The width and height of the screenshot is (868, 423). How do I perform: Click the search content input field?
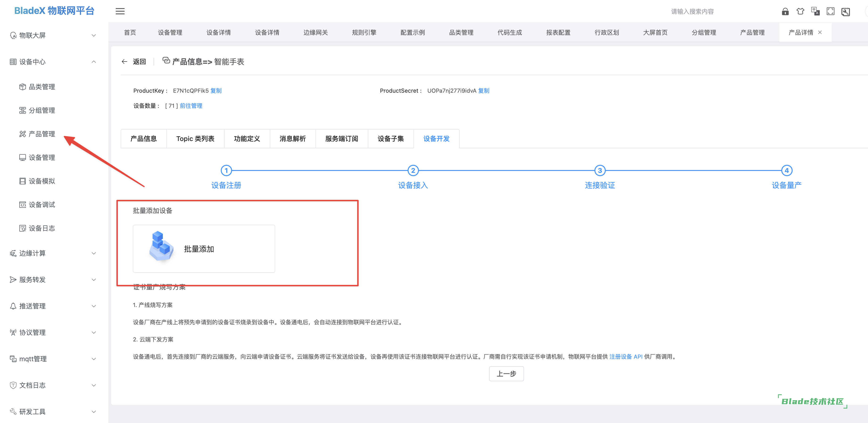coord(692,12)
